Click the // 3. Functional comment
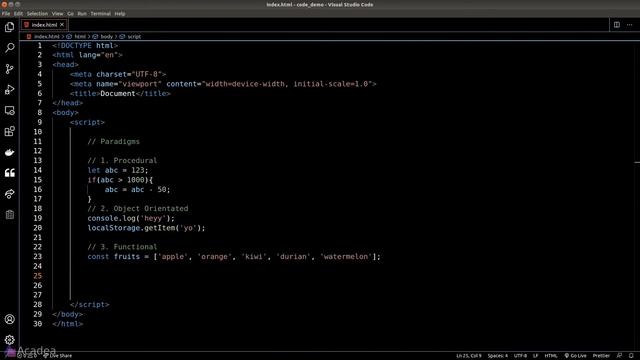This screenshot has height=360, width=640. (x=122, y=247)
